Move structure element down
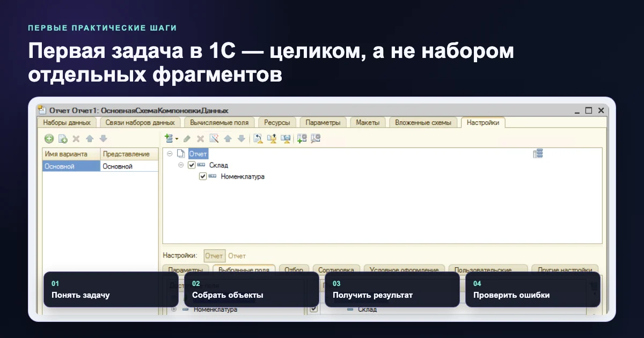This screenshot has width=644, height=338. point(241,138)
